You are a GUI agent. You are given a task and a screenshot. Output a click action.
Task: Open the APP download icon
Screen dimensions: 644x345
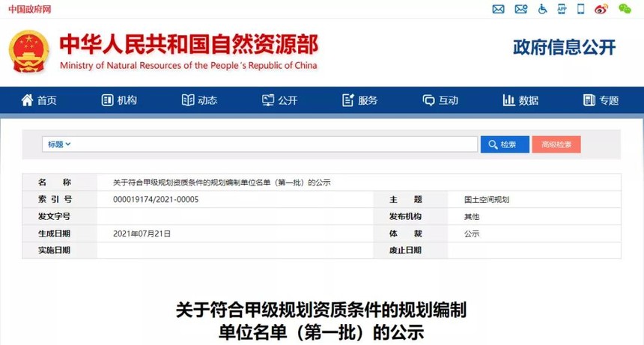562,9
